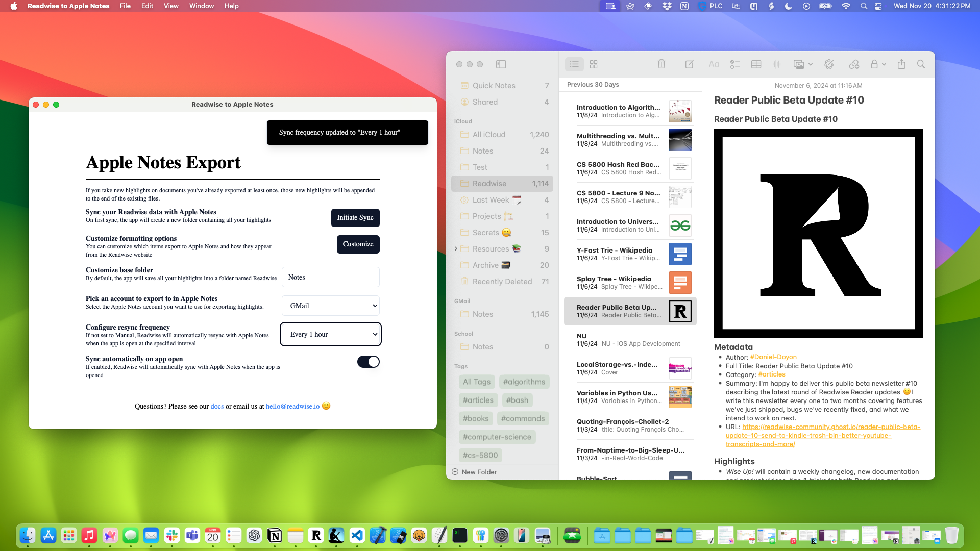Insert a table in Notes

[756, 64]
